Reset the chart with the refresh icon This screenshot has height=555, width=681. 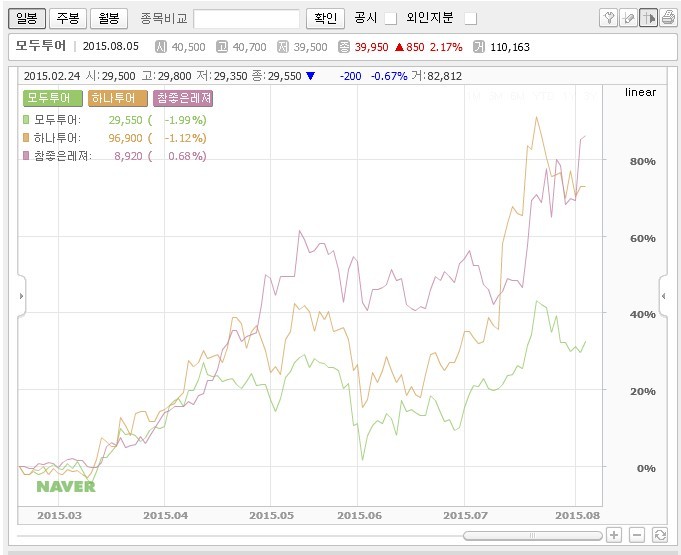coord(659,536)
